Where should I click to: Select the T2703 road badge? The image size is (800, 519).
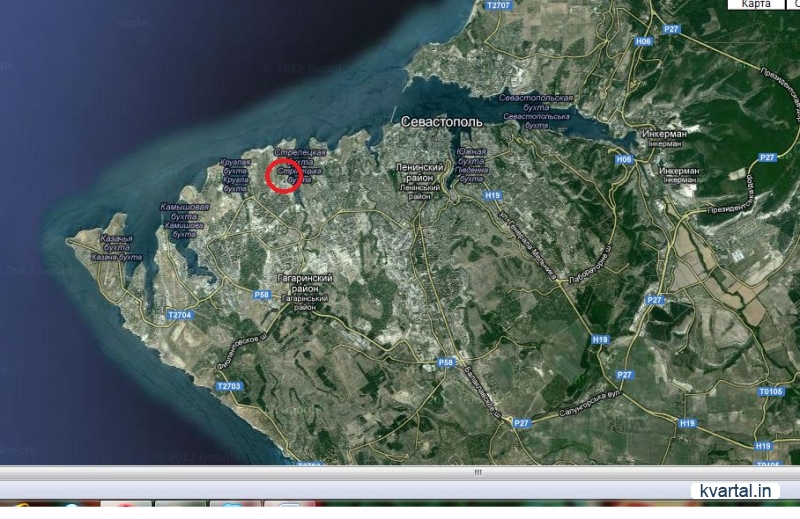coord(229,386)
